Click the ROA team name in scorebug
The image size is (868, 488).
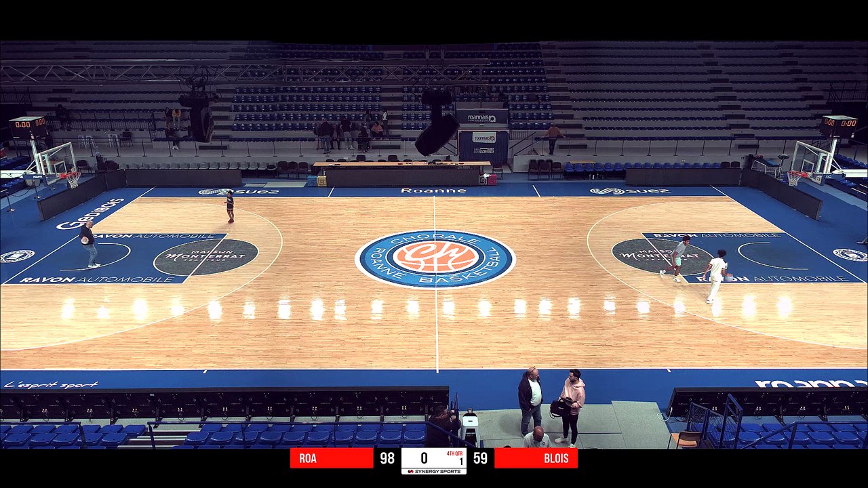(308, 458)
